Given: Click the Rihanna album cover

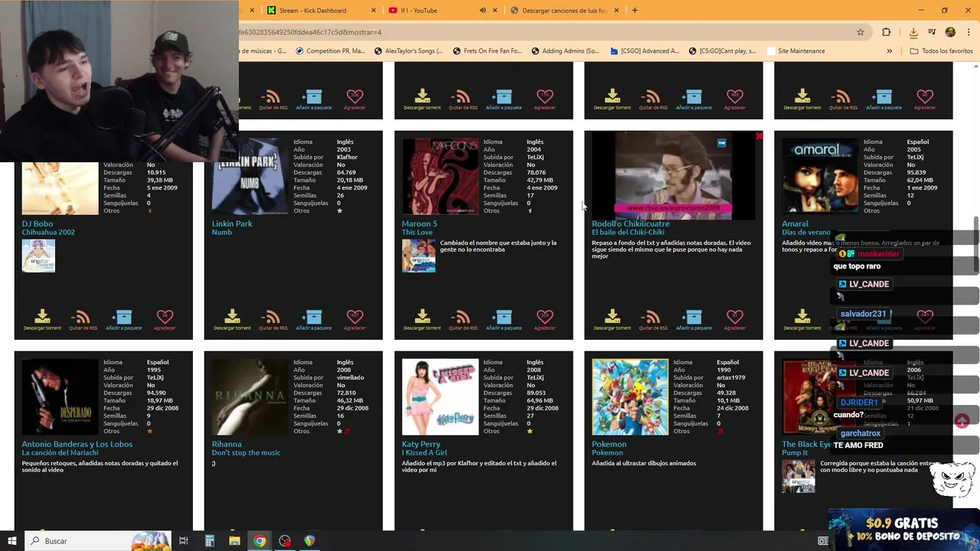Looking at the screenshot, I should click(250, 397).
